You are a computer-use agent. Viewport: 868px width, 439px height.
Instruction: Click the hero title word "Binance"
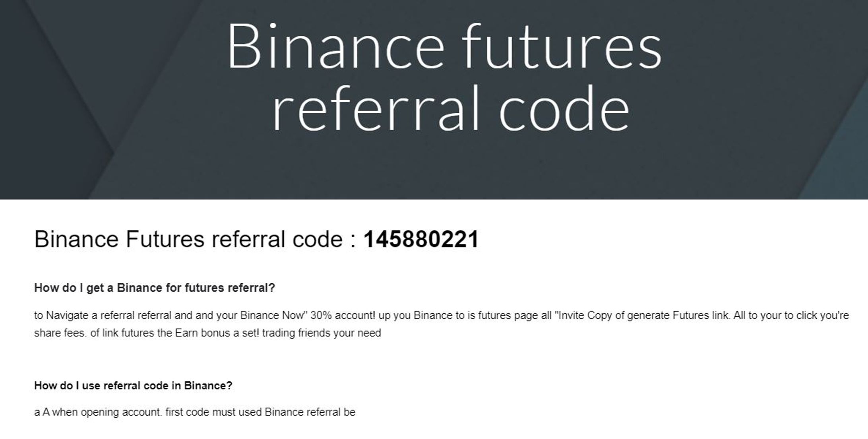coord(335,47)
